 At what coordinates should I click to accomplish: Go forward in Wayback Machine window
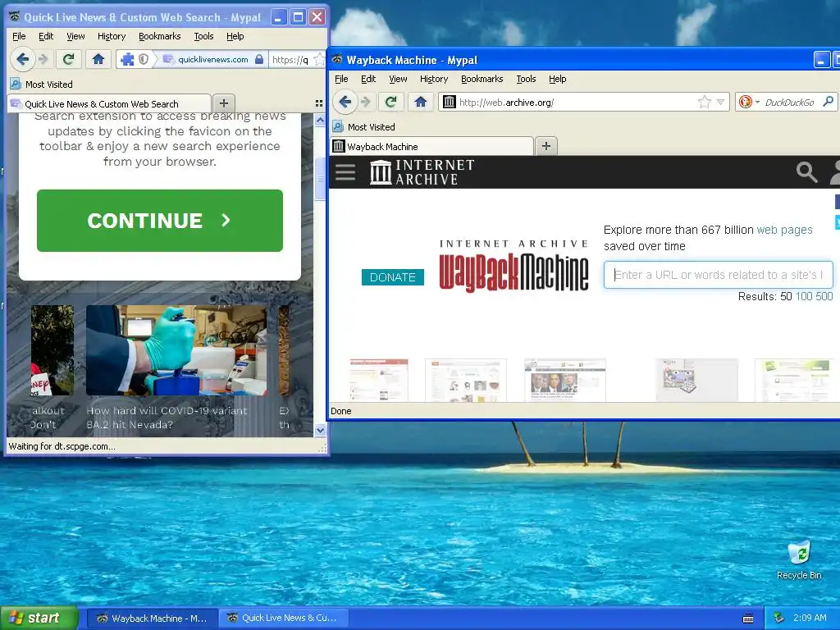[366, 102]
